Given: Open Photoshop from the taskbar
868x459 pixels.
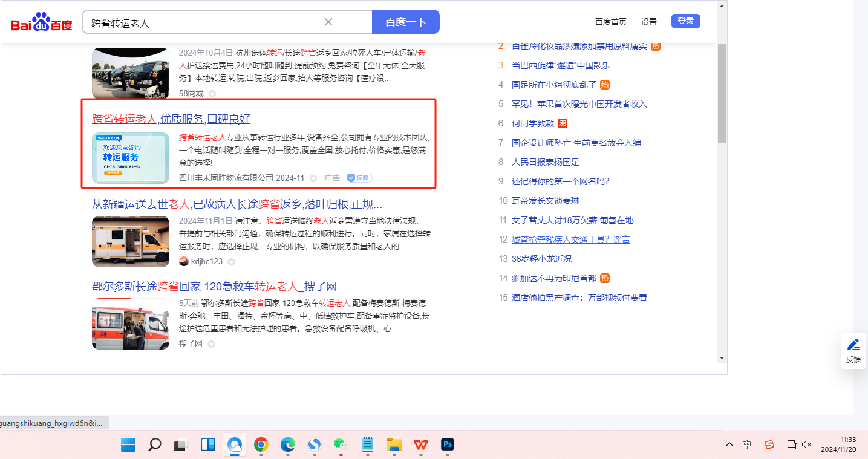Looking at the screenshot, I should tap(448, 445).
